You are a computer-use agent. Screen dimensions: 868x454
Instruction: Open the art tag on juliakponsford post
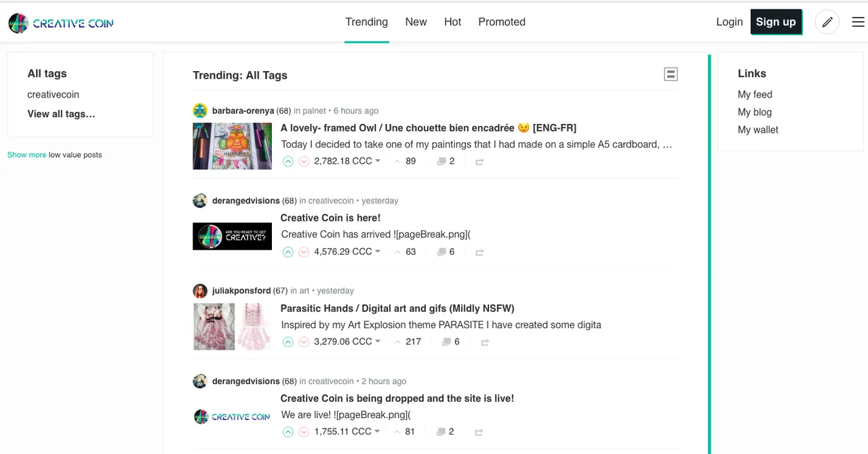(x=304, y=291)
